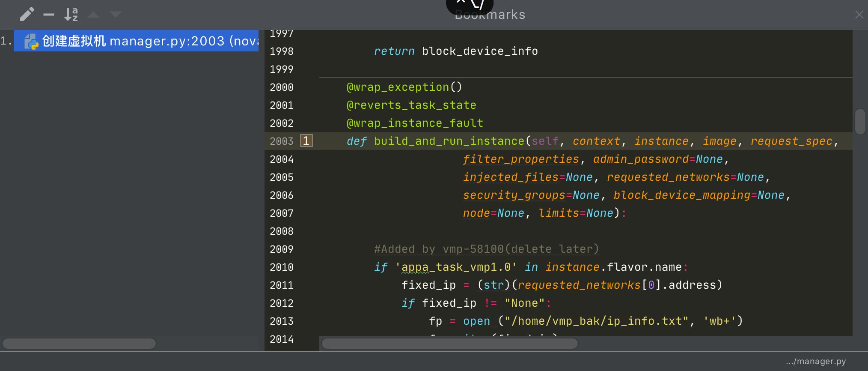
Task: Click the '#Added by vmp-58100' comment
Action: pyautogui.click(x=487, y=249)
